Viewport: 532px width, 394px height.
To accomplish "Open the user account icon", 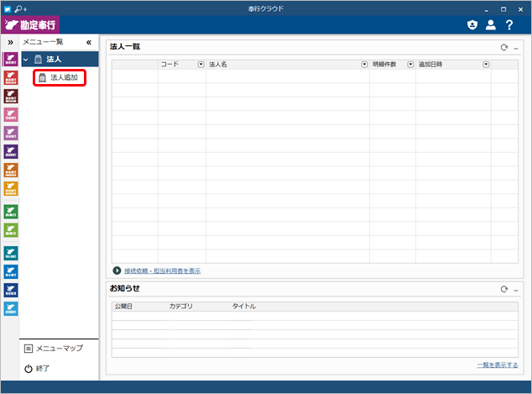I will (x=491, y=25).
